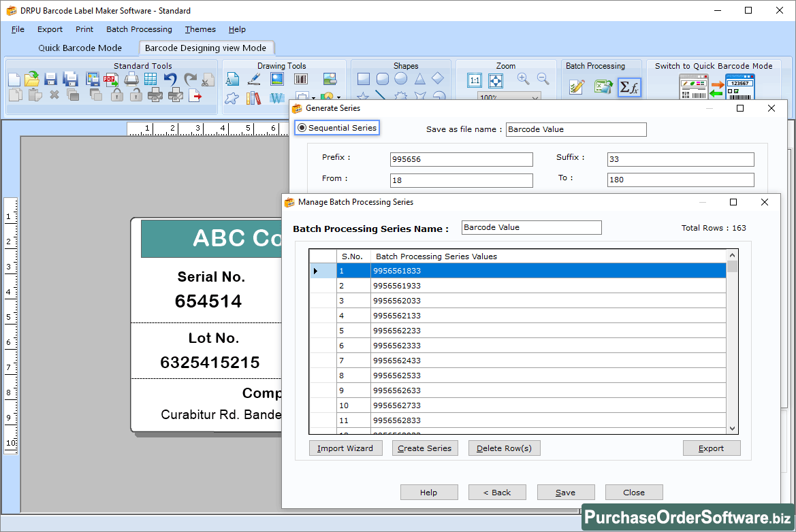
Task: Click the Excel import icon in Batch Processing
Action: [603, 86]
